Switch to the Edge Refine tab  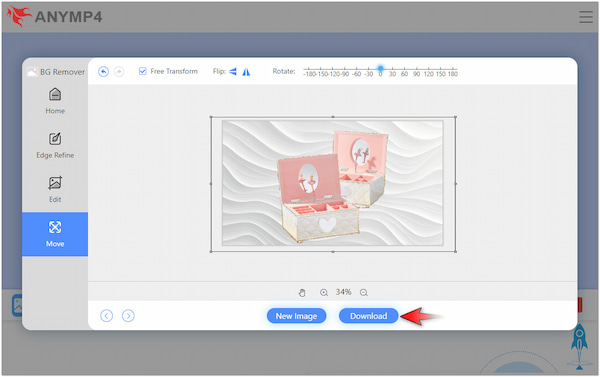pos(55,145)
